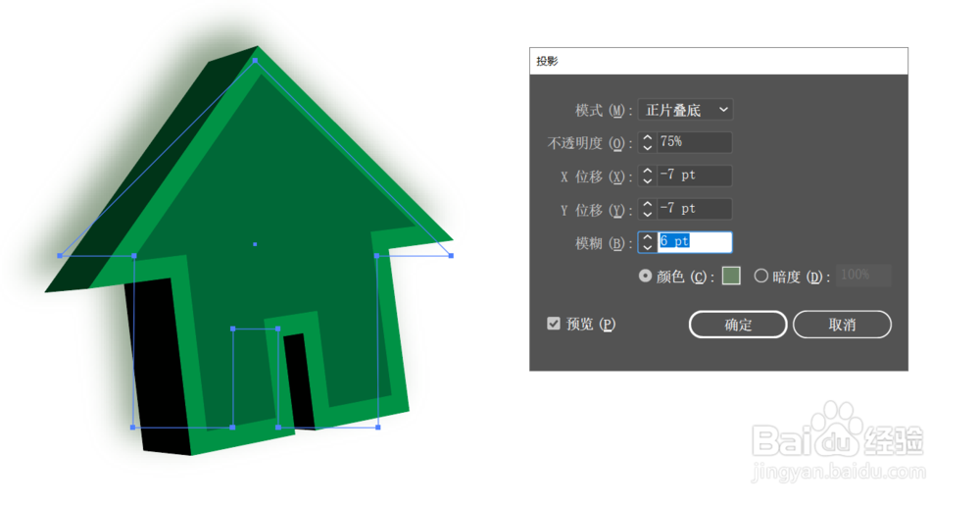
Task: Click the Y 位移 stepper arrows
Action: [x=648, y=209]
